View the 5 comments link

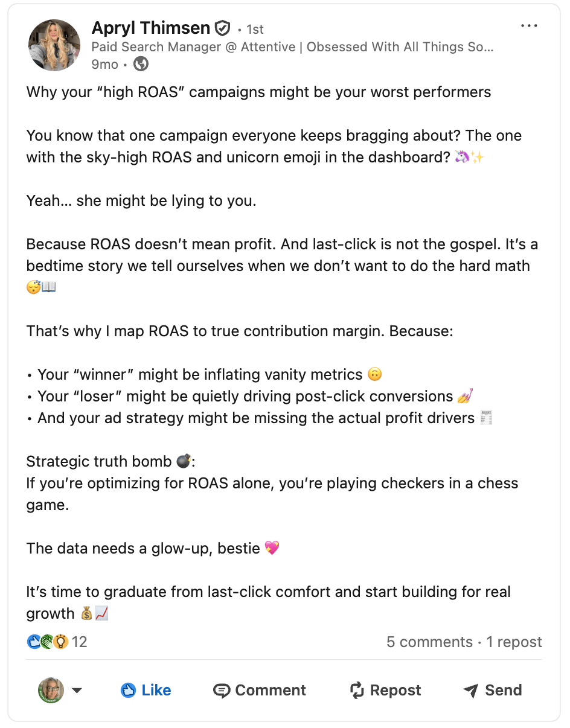tap(429, 642)
